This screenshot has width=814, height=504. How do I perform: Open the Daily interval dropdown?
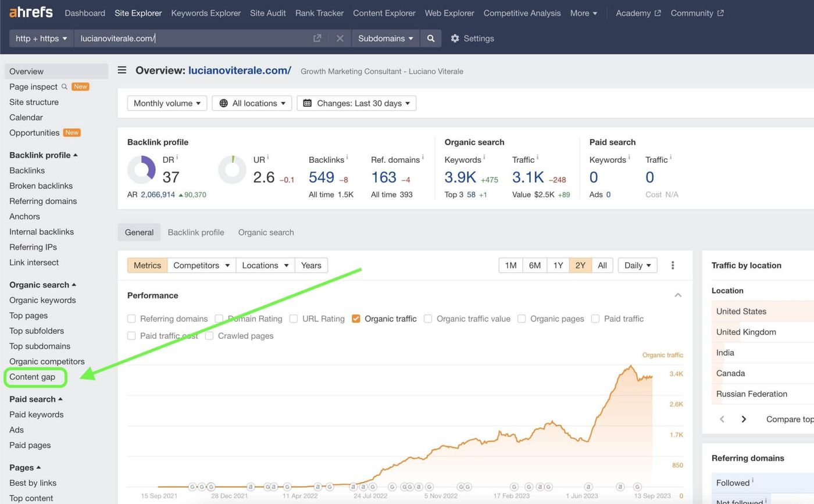click(x=638, y=265)
